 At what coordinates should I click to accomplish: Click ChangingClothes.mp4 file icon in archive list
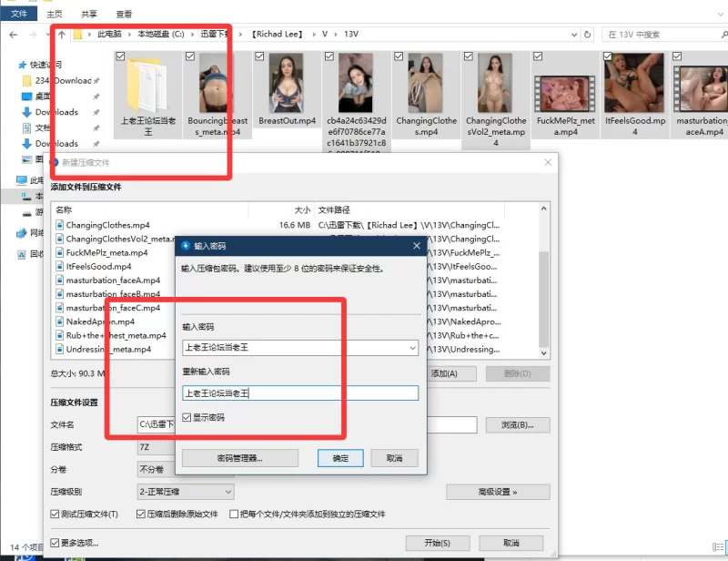59,225
